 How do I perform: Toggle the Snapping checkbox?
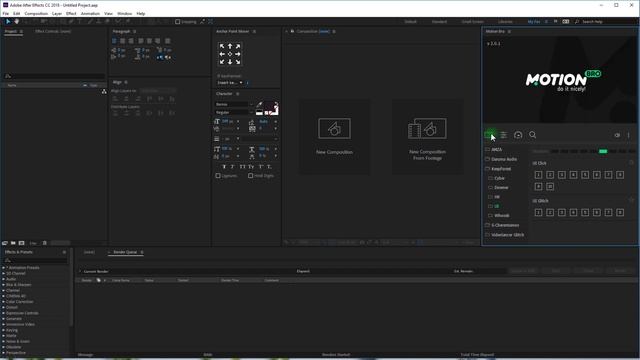[178, 22]
